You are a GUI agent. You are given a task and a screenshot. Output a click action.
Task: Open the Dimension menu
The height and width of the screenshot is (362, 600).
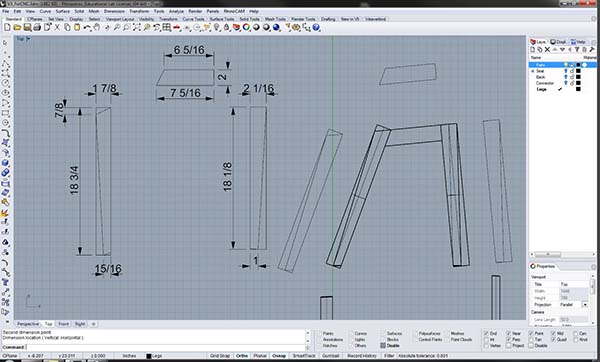click(x=114, y=11)
